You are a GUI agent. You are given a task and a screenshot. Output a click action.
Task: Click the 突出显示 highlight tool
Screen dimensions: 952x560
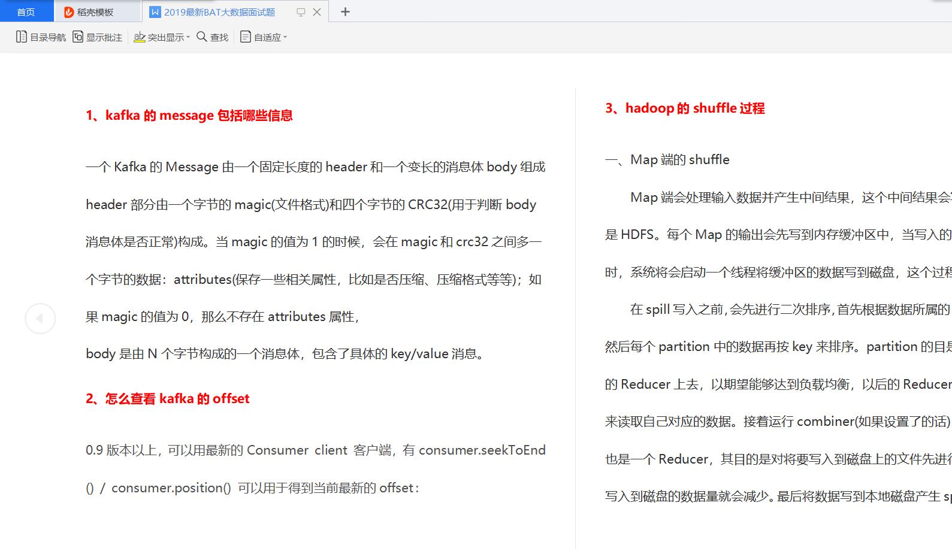coord(159,37)
